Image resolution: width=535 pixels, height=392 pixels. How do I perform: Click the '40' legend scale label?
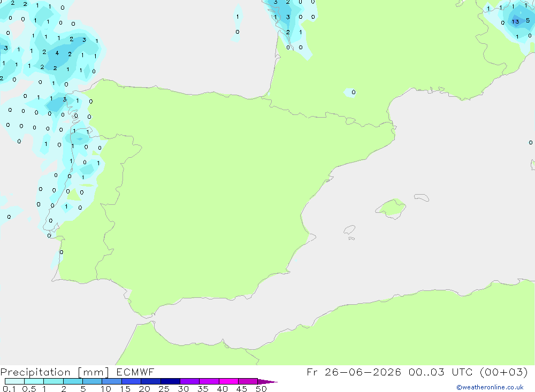point(222,389)
